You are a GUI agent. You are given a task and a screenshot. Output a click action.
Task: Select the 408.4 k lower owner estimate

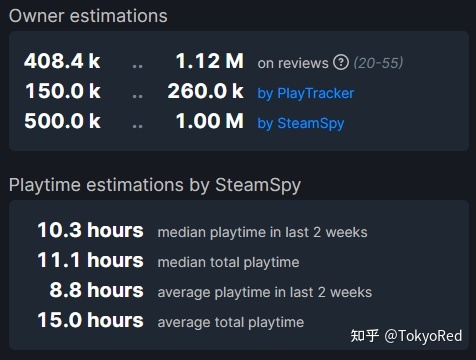tap(62, 61)
